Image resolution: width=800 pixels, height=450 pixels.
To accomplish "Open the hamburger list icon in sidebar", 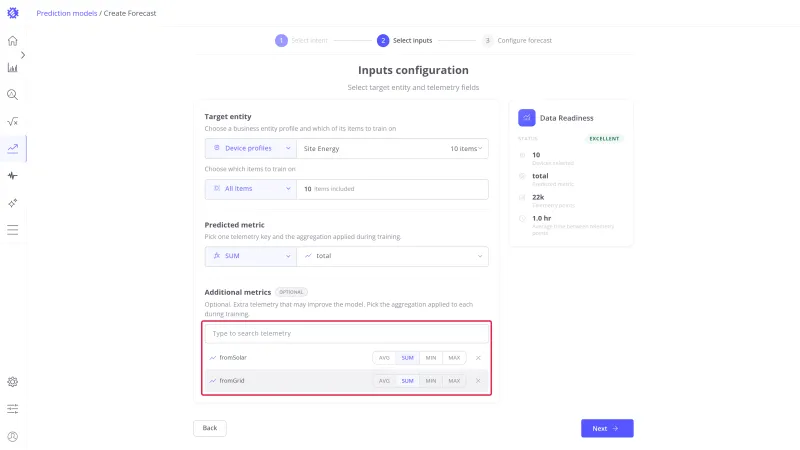I will coord(13,230).
